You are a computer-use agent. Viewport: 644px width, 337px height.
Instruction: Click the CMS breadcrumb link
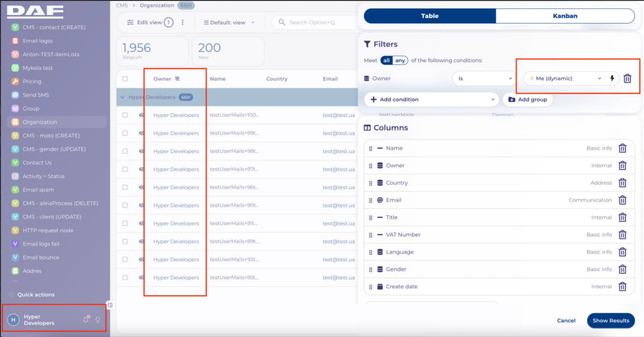[122, 5]
